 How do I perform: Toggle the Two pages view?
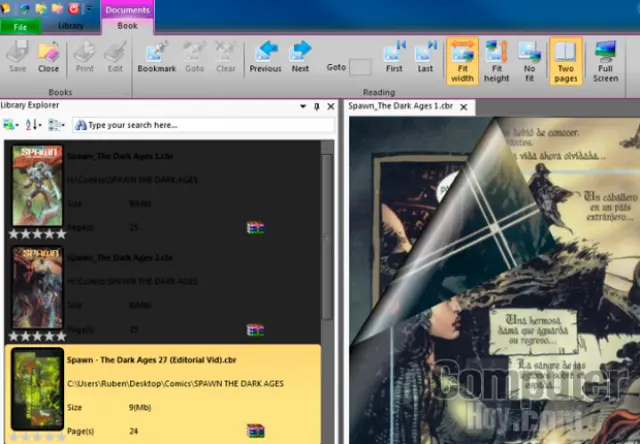point(565,60)
